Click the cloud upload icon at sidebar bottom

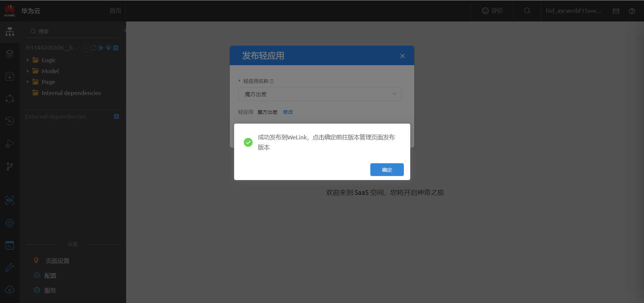pos(9,290)
